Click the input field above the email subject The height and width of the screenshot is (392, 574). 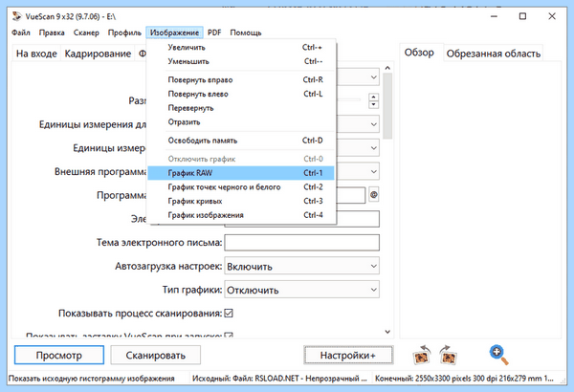click(x=302, y=219)
